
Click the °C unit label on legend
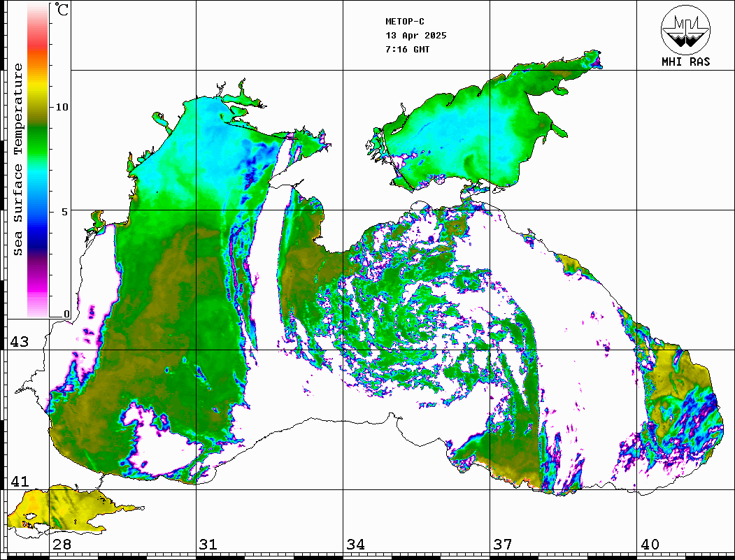(62, 9)
